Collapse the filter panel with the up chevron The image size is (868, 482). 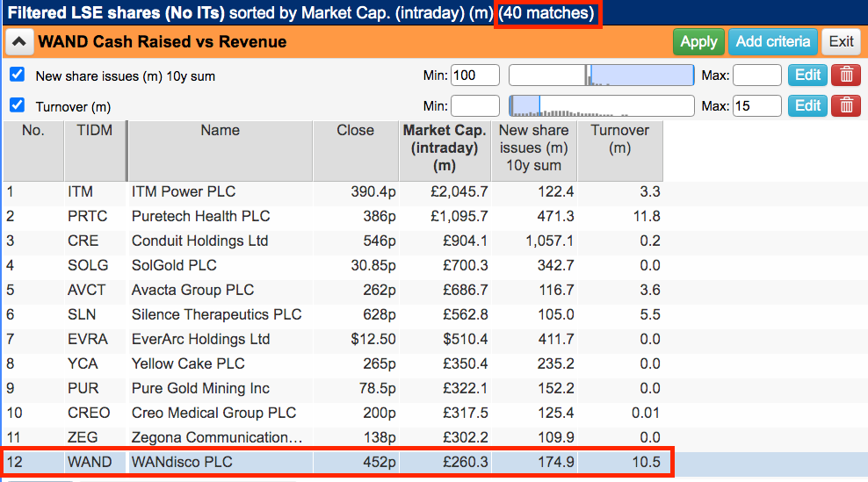[x=19, y=42]
